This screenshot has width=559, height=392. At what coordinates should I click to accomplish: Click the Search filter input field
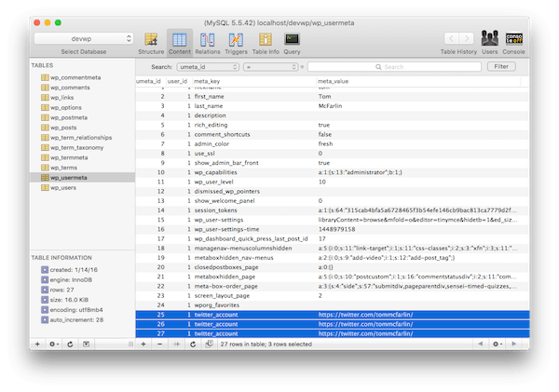(x=394, y=67)
